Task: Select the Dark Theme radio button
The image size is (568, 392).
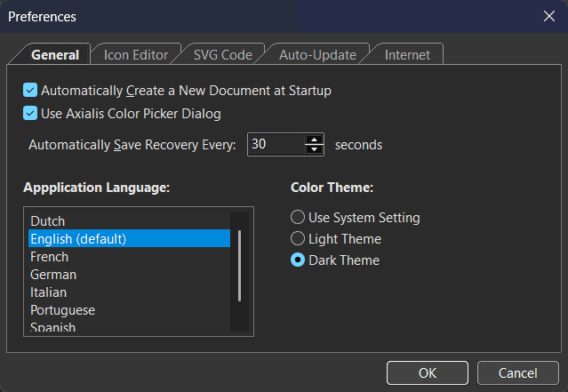Action: pos(298,260)
